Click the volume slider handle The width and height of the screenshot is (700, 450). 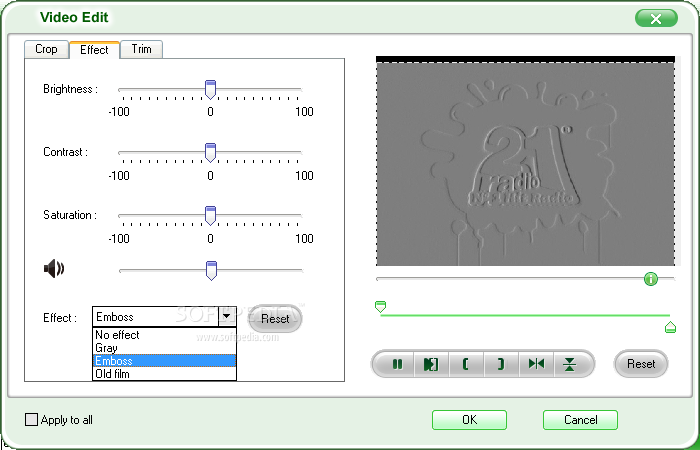point(211,271)
